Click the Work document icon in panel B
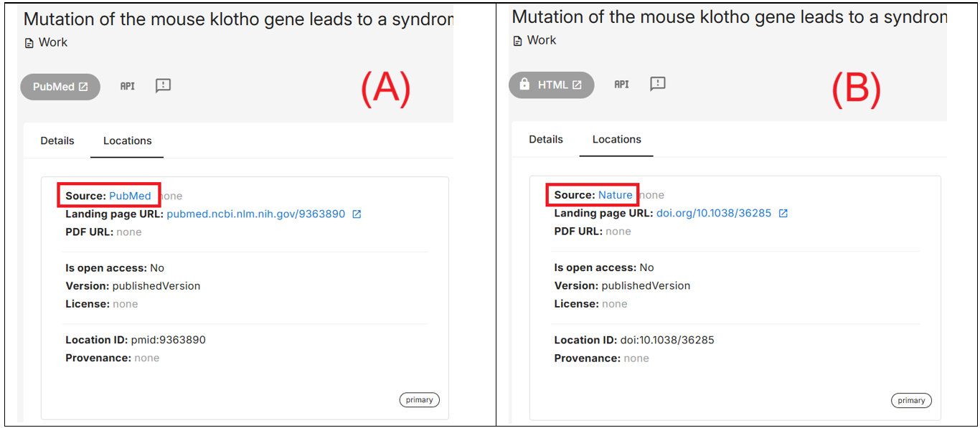This screenshot has width=980, height=428. pos(518,41)
